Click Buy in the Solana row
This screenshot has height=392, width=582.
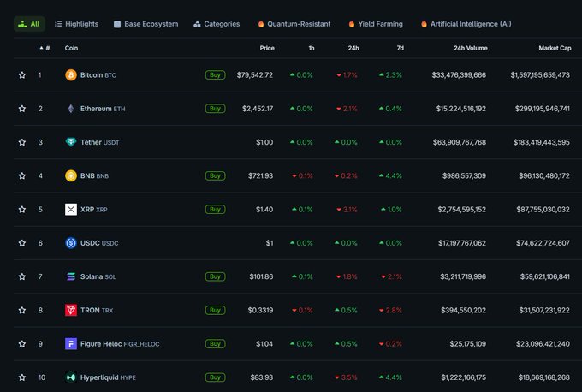click(x=216, y=276)
